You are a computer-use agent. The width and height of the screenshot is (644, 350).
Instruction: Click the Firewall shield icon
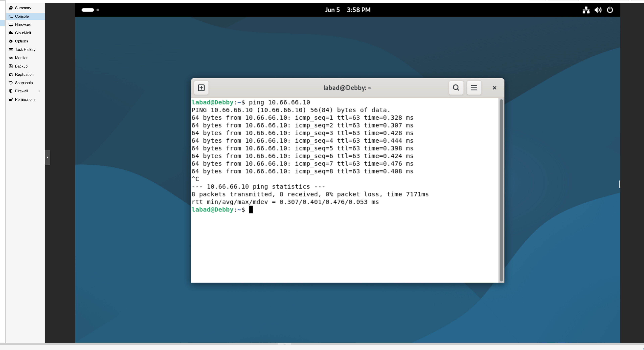(11, 91)
